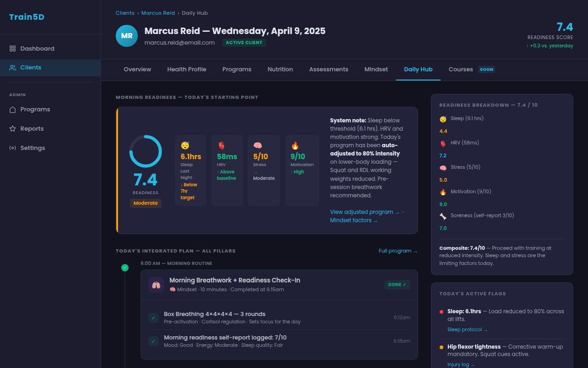Switch to the Health Profile tab
Image resolution: width=588 pixels, height=368 pixels.
187,69
